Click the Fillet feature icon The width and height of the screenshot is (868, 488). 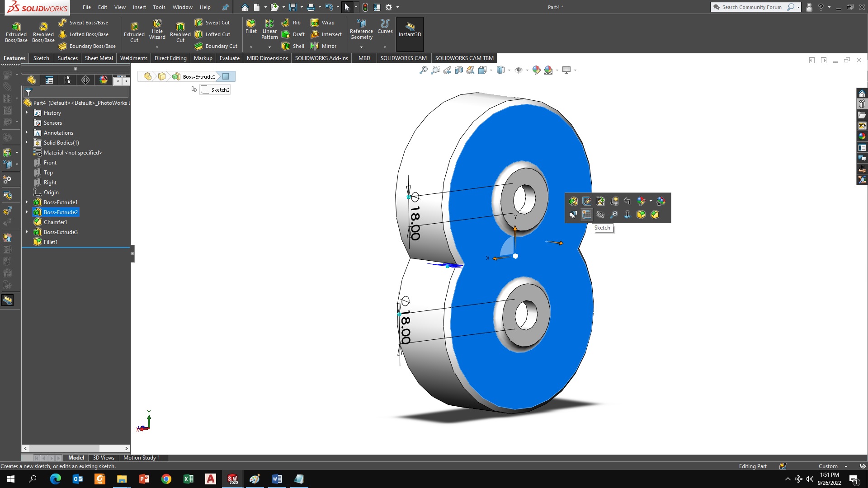(x=251, y=26)
